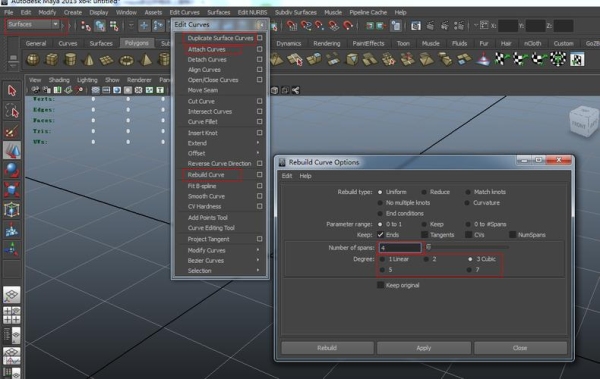Viewport: 600px width, 379px height.
Task: Click the view cube in viewport
Action: (x=584, y=122)
